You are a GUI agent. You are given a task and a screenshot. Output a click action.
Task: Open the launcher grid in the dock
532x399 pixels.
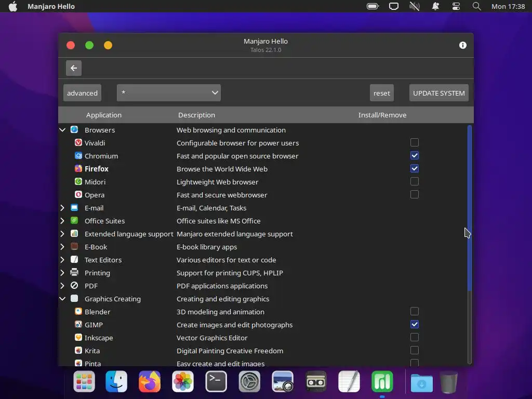point(84,382)
